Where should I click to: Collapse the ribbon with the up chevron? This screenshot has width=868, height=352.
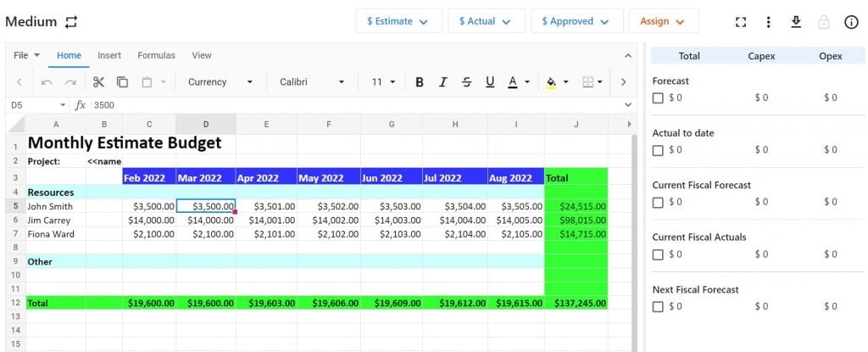(627, 55)
